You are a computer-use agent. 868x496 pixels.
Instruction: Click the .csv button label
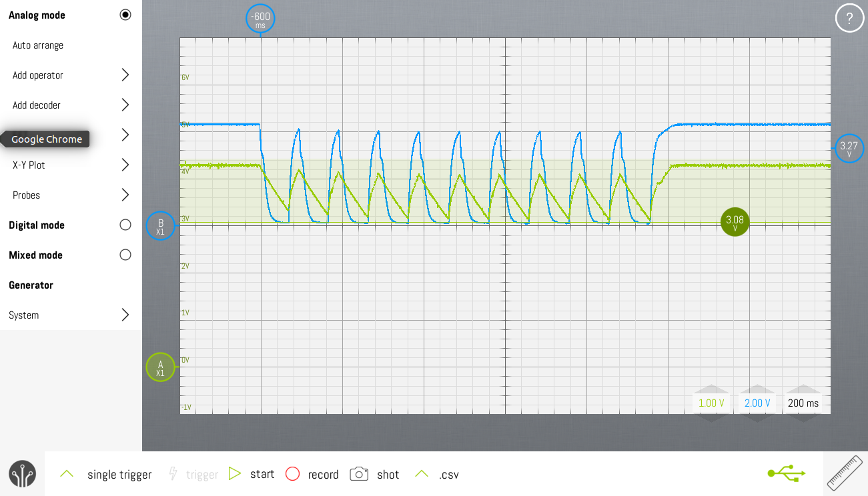coord(448,475)
